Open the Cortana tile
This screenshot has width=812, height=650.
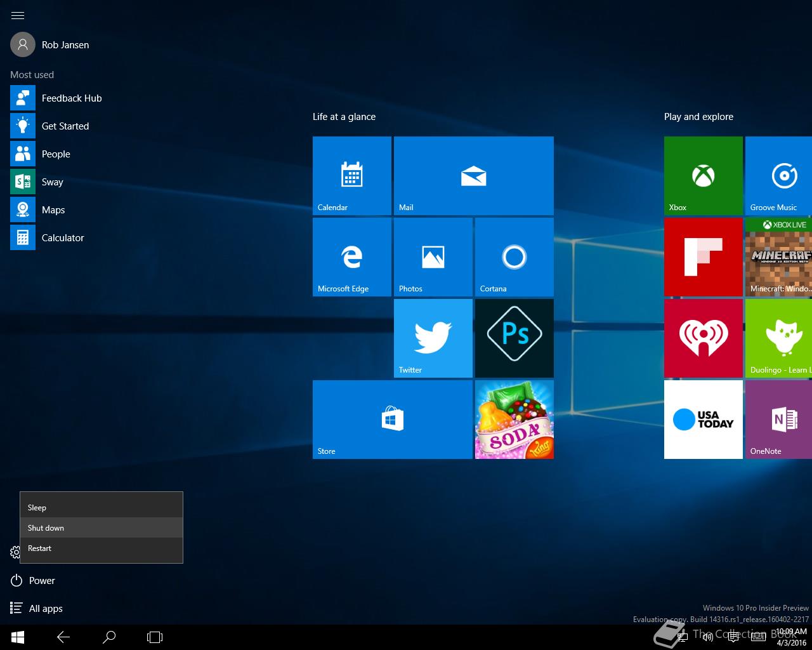pyautogui.click(x=514, y=257)
